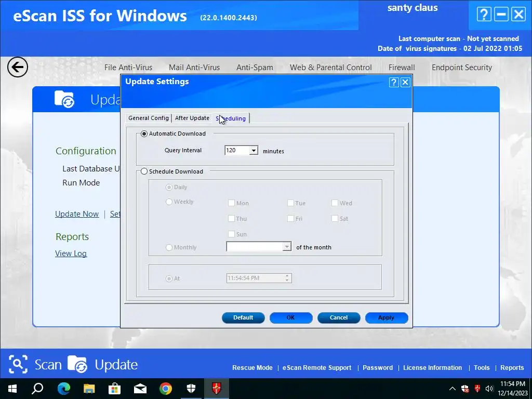Open the Windows Start menu
The image size is (532, 399).
tap(12, 389)
